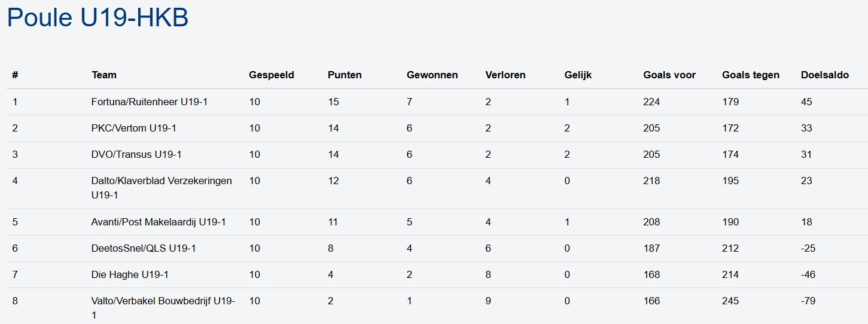Screen dimensions: 868x324
Task: Select the DeetosSnel/QLS U19-1 team name
Action: coord(144,249)
